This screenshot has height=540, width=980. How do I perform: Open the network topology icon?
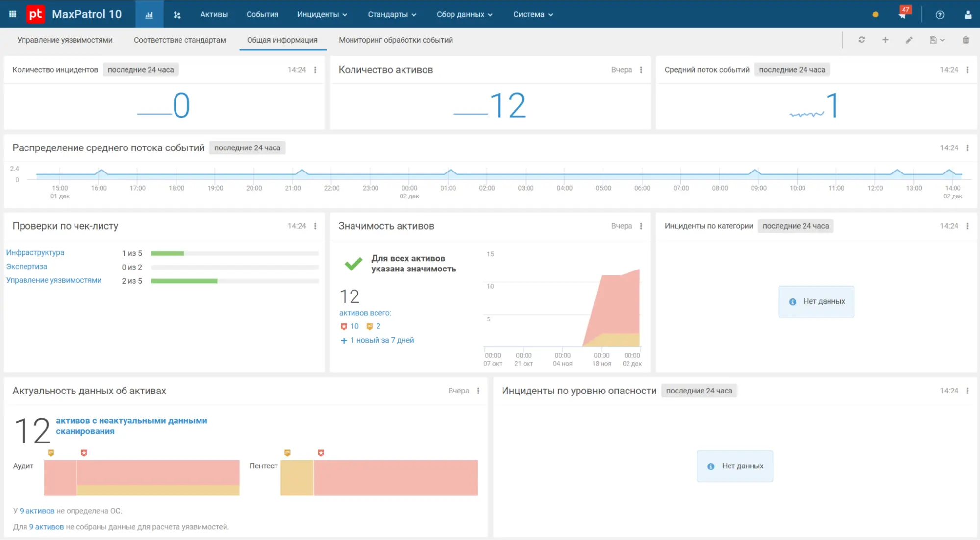177,15
